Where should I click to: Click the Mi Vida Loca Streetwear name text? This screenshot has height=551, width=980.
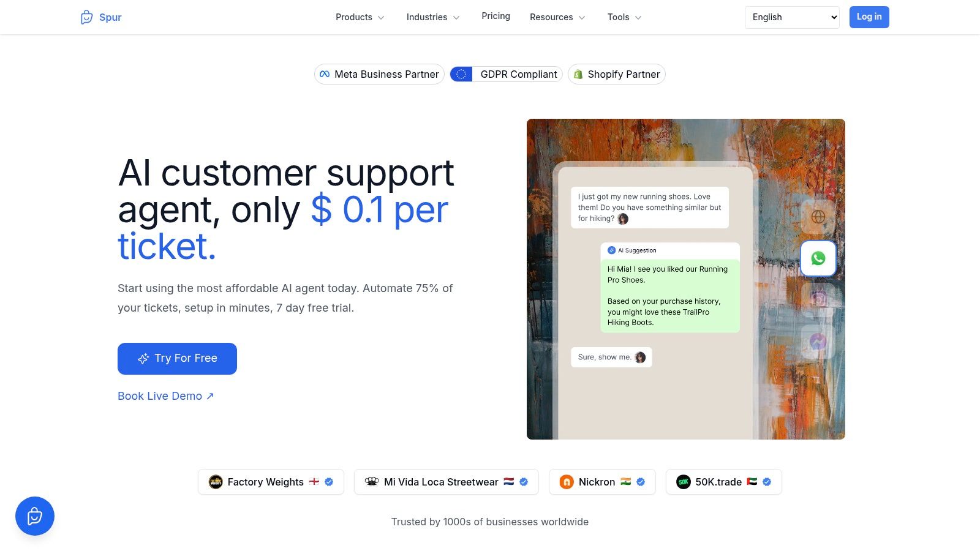(x=441, y=482)
